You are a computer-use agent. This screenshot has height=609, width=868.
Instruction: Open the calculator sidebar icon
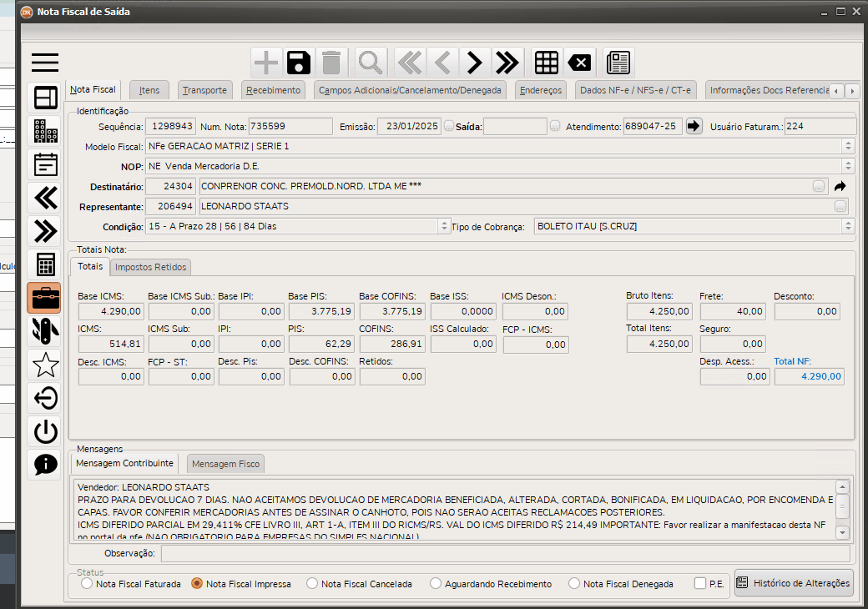pos(45,264)
